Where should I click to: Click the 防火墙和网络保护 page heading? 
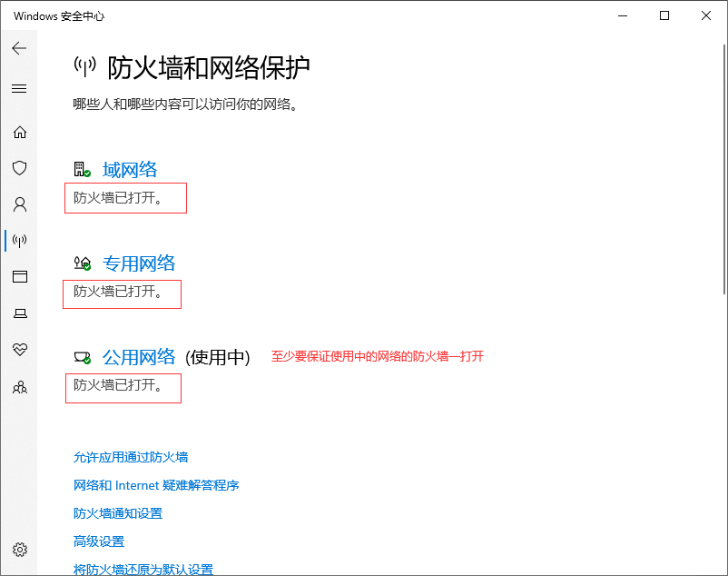(x=209, y=68)
